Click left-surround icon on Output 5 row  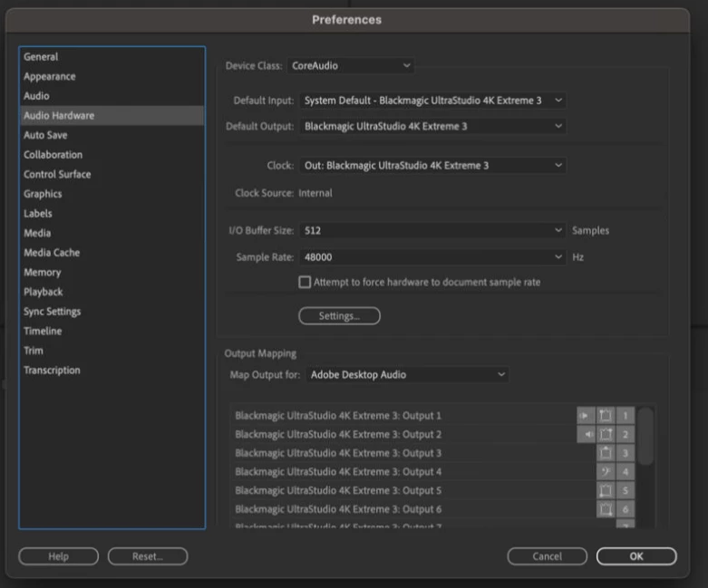[x=606, y=490]
